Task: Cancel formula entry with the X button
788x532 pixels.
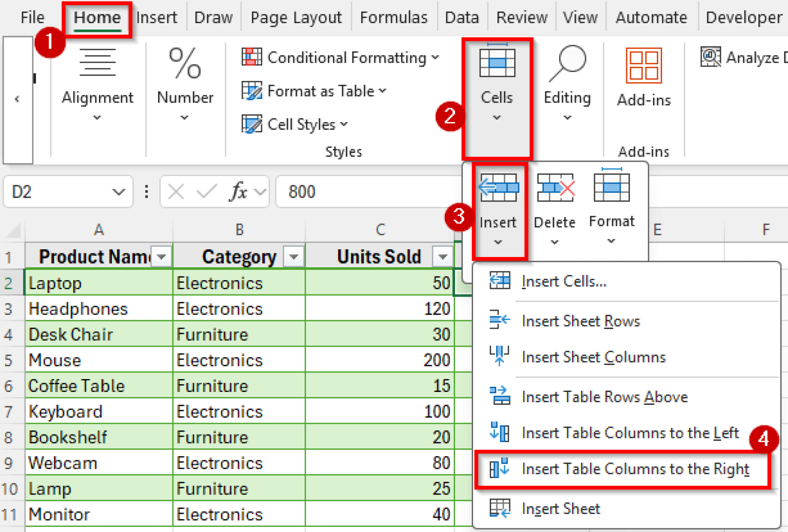Action: click(175, 191)
